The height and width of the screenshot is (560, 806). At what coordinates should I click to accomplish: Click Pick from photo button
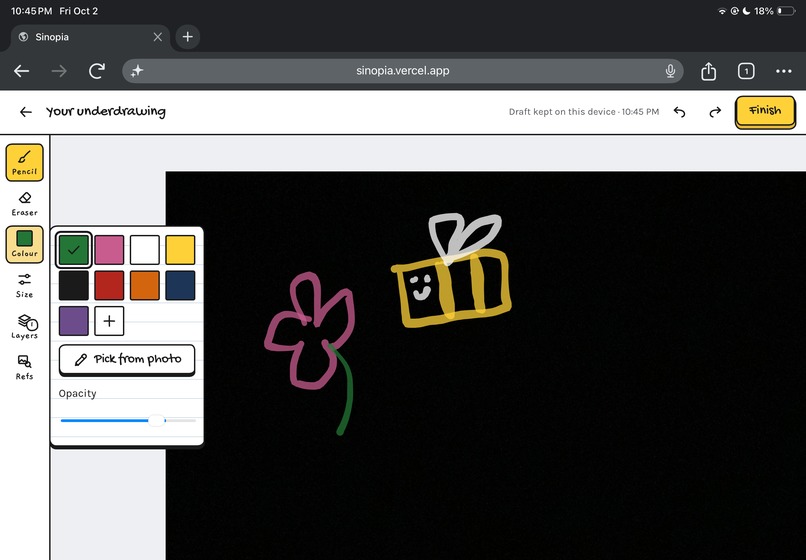(x=127, y=359)
